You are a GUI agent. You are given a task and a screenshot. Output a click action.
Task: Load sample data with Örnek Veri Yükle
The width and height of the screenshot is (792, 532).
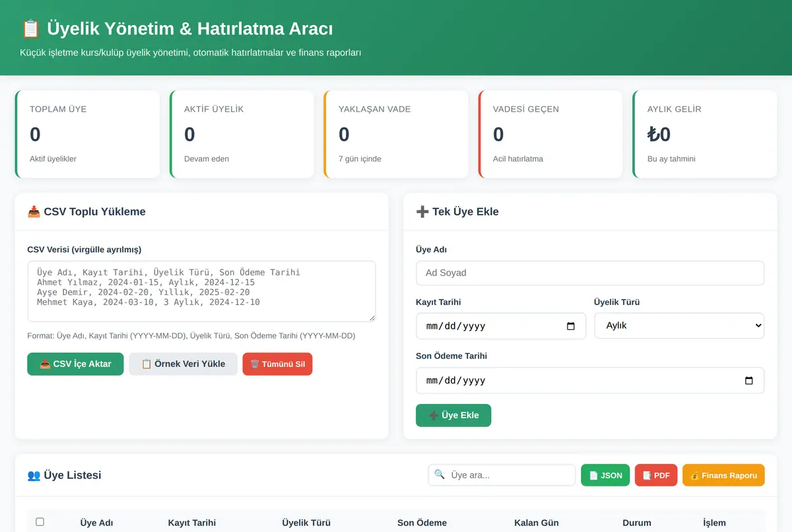point(183,364)
